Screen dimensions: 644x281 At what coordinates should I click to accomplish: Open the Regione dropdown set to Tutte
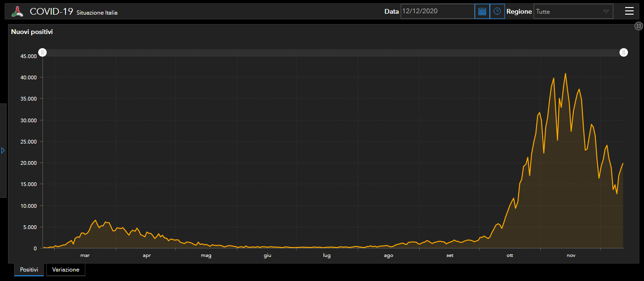573,11
